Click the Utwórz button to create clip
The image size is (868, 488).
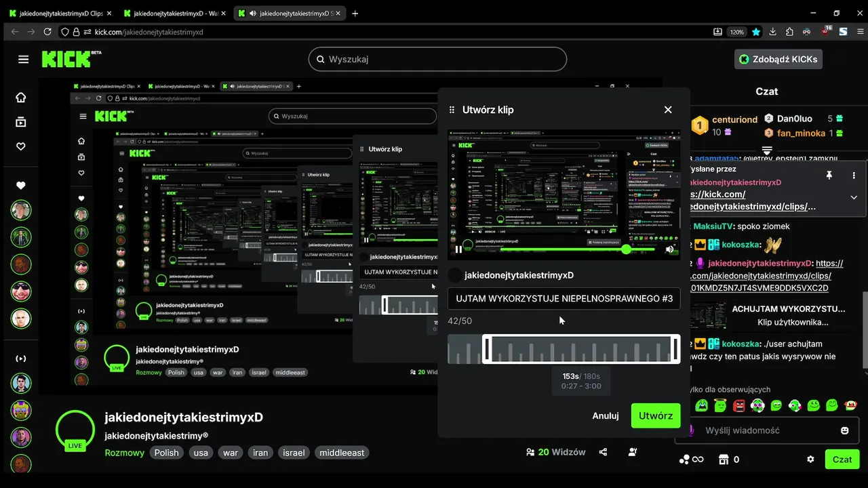(656, 415)
